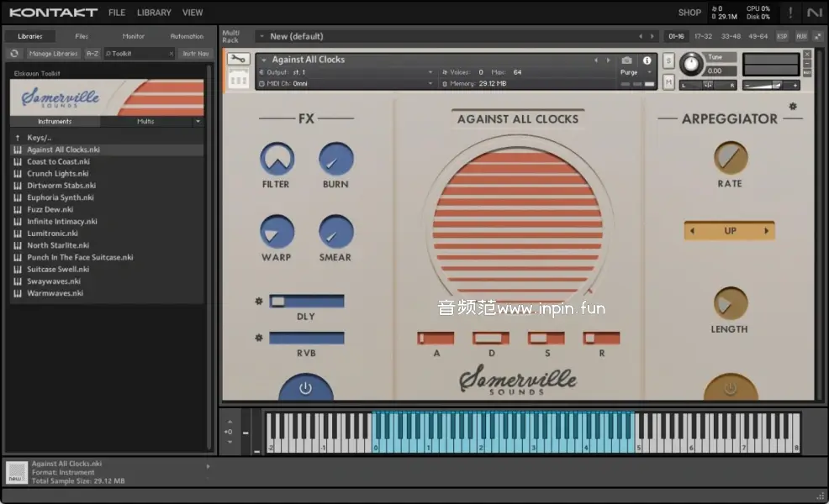
Task: Clear the Toolkit search with X
Action: [171, 54]
